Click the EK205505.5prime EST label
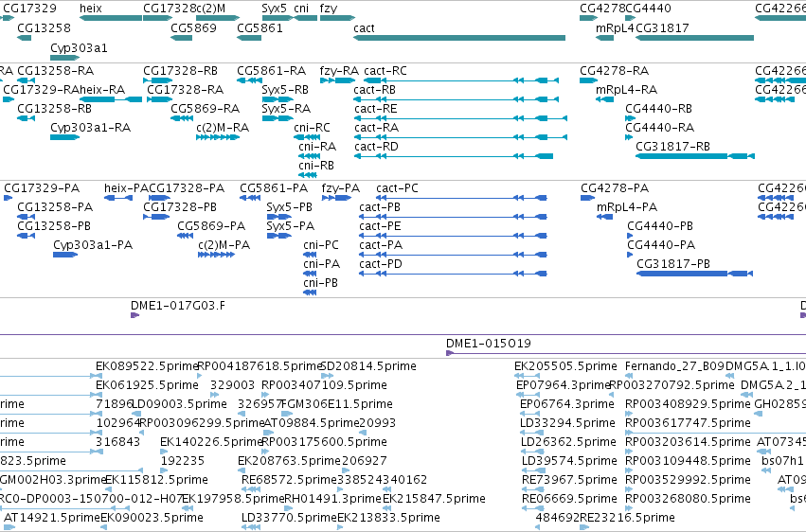The width and height of the screenshot is (806, 532). point(565,366)
